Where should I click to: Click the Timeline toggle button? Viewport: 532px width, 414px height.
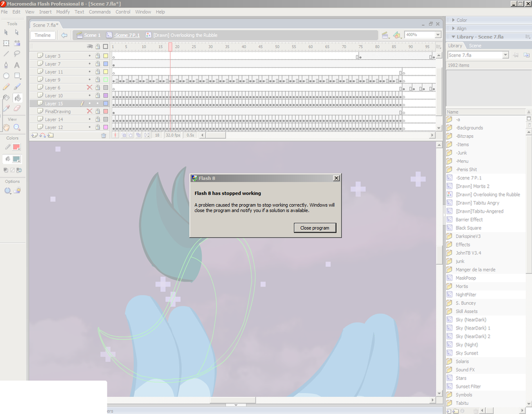(43, 35)
